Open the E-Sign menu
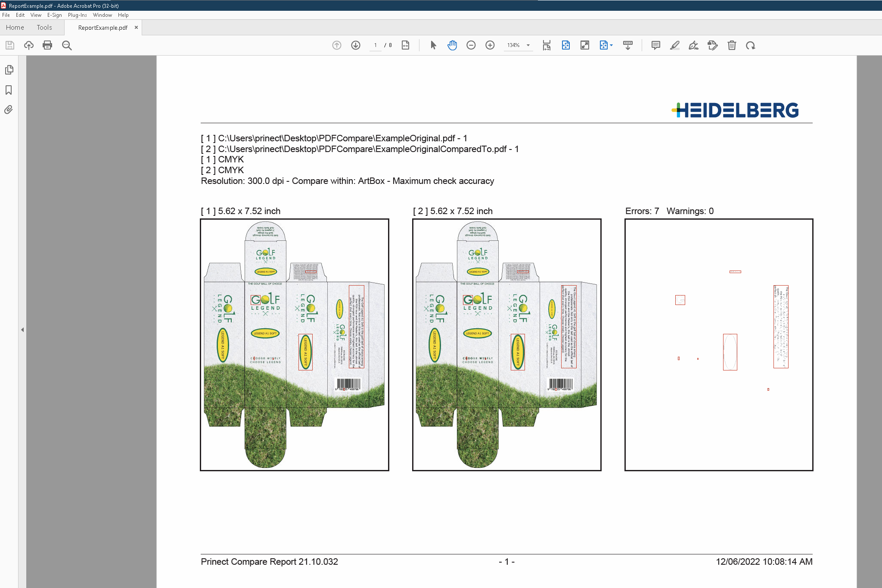Screen dimensions: 882x588 tap(55, 15)
